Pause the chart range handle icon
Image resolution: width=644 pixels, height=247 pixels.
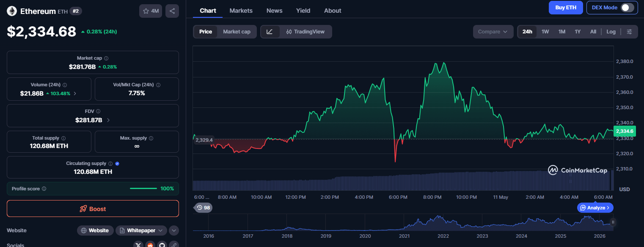[x=612, y=222]
